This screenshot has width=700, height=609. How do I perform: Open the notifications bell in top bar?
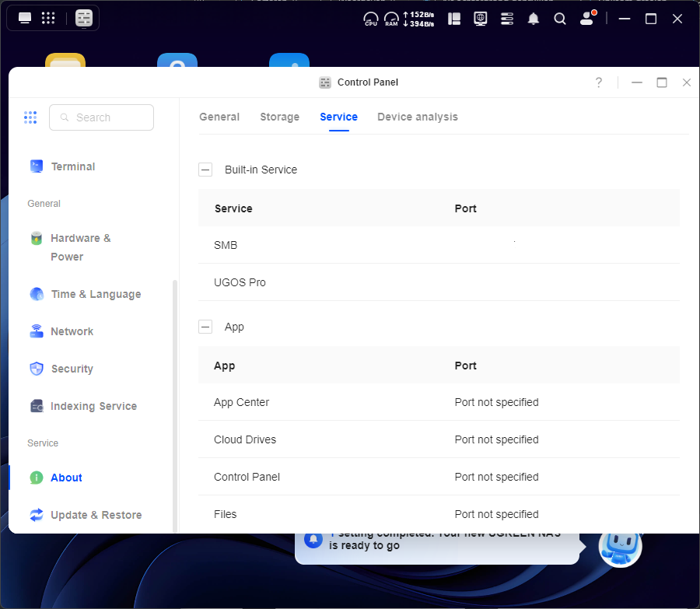point(533,19)
